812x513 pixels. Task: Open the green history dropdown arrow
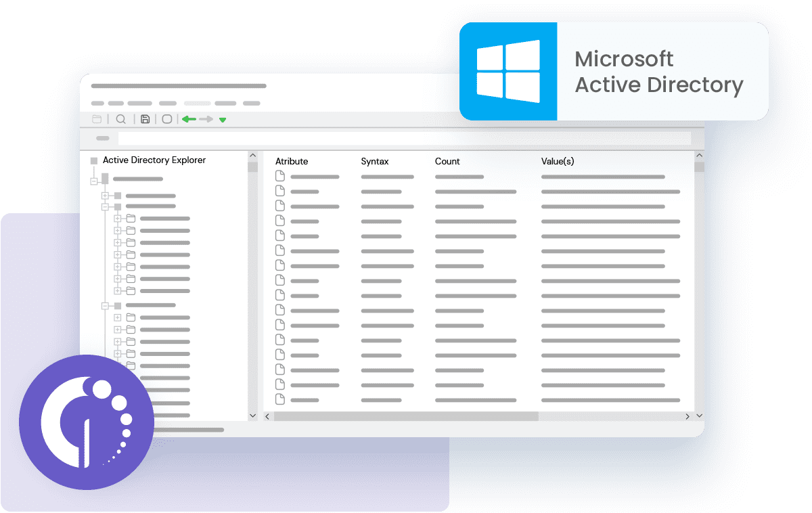[222, 119]
